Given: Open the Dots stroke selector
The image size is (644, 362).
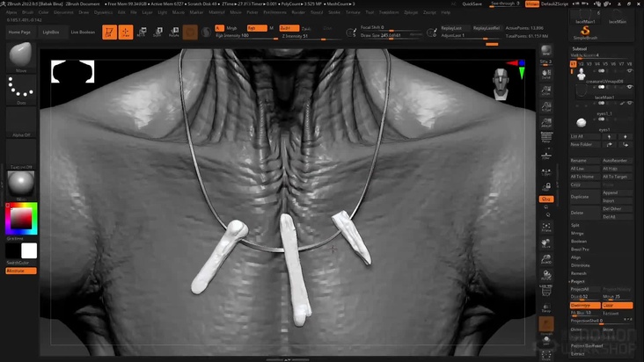Looking at the screenshot, I should [21, 90].
